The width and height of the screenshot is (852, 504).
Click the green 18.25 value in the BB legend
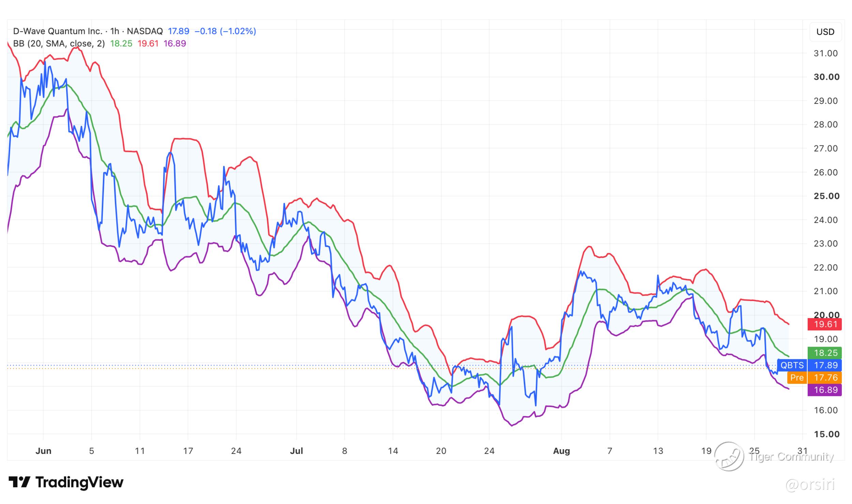point(121,44)
